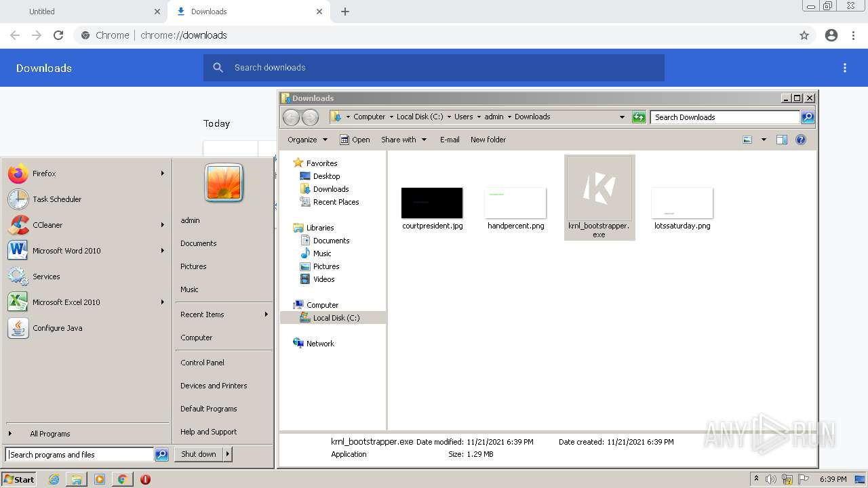Show system tray hidden icons
The width and height of the screenshot is (868, 488).
(756, 479)
